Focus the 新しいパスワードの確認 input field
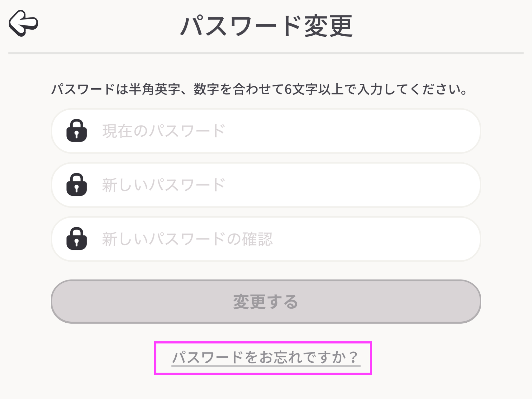This screenshot has height=399, width=532. (x=266, y=239)
